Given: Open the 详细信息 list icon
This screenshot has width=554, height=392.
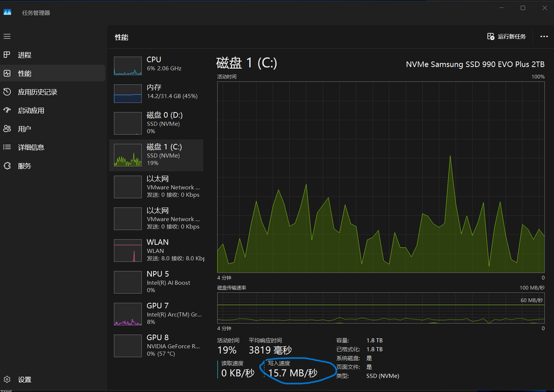Looking at the screenshot, I should [7, 147].
